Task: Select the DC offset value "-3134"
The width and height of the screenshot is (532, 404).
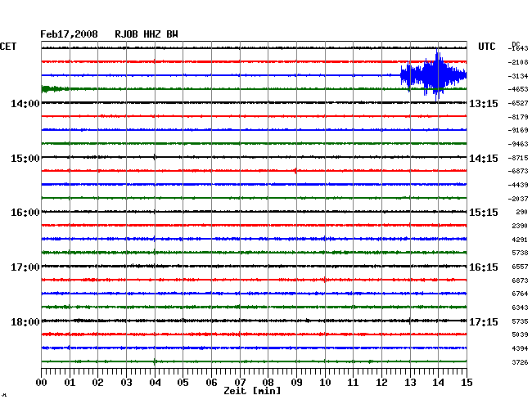Action: click(x=518, y=76)
